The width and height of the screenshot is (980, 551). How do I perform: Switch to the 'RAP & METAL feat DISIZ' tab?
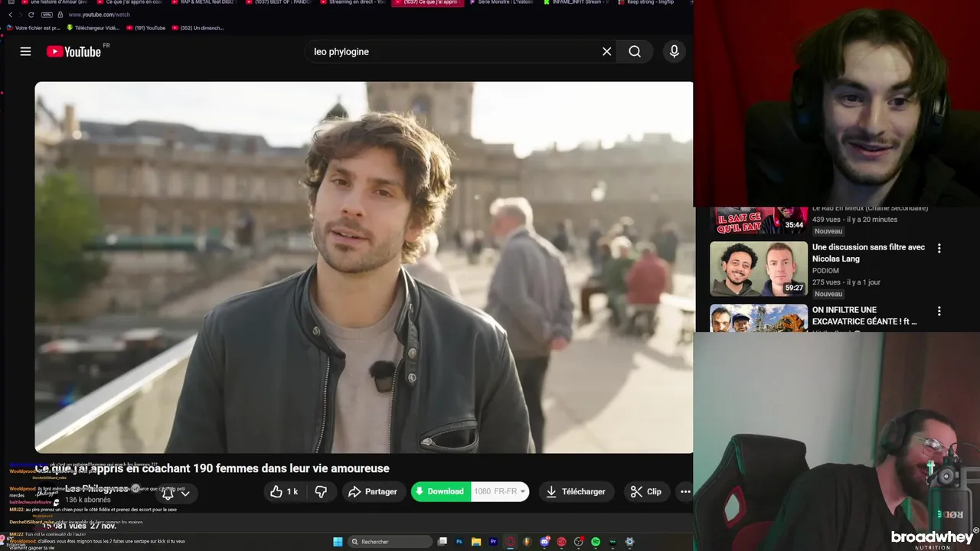[203, 2]
